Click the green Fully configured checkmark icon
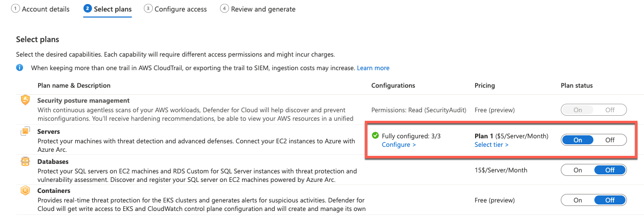Viewport: 644px width, 223px height. pyautogui.click(x=375, y=136)
